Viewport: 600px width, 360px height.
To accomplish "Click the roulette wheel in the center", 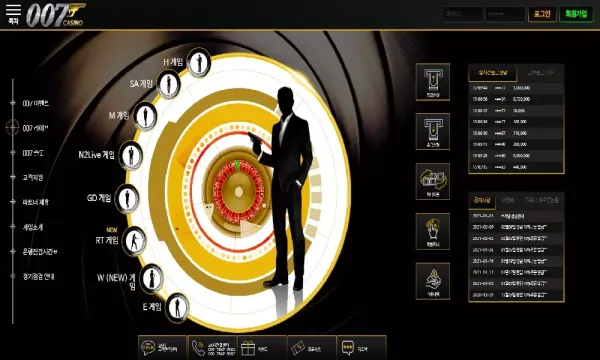I will 238,191.
